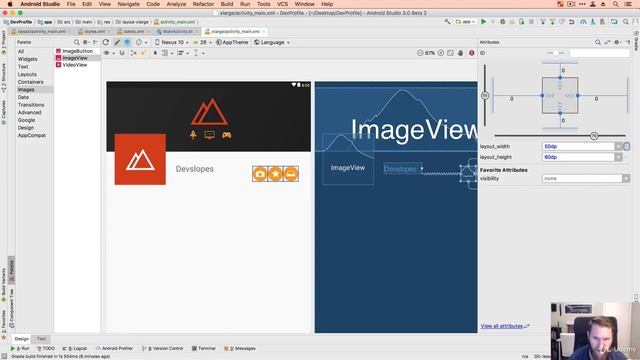Open the eye view options dropdown
This screenshot has width=640, height=360.
tap(109, 53)
